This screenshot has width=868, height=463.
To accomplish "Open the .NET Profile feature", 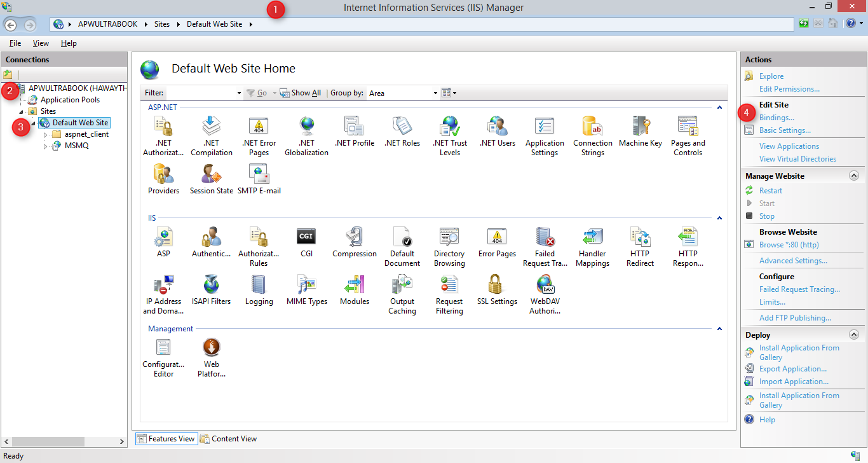I will point(354,132).
